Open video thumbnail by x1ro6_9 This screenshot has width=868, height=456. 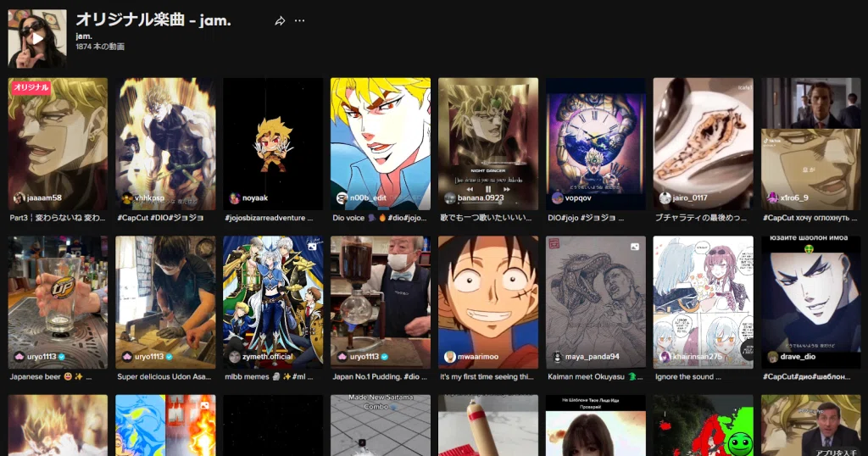[x=810, y=143]
